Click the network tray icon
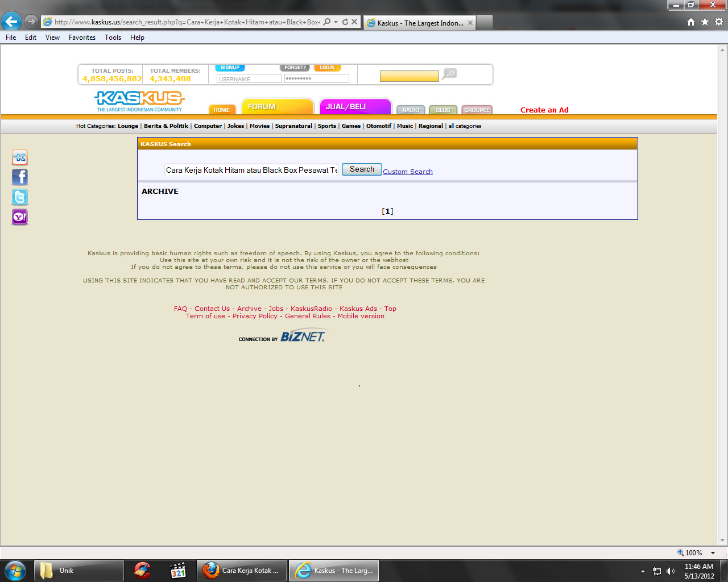This screenshot has width=728, height=582. click(x=657, y=571)
